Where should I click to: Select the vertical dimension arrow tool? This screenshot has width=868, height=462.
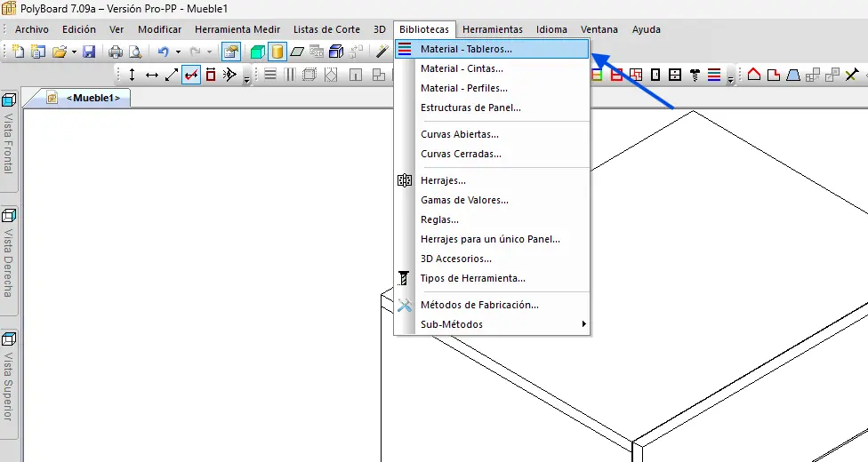pos(133,75)
